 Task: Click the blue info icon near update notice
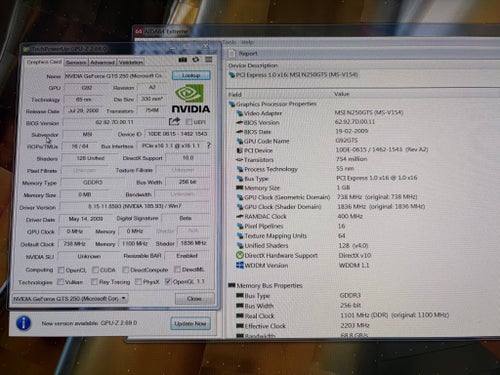point(23,323)
